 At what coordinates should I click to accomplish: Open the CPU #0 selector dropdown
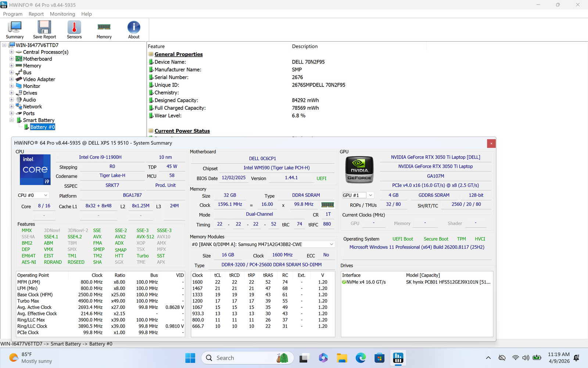(33, 195)
